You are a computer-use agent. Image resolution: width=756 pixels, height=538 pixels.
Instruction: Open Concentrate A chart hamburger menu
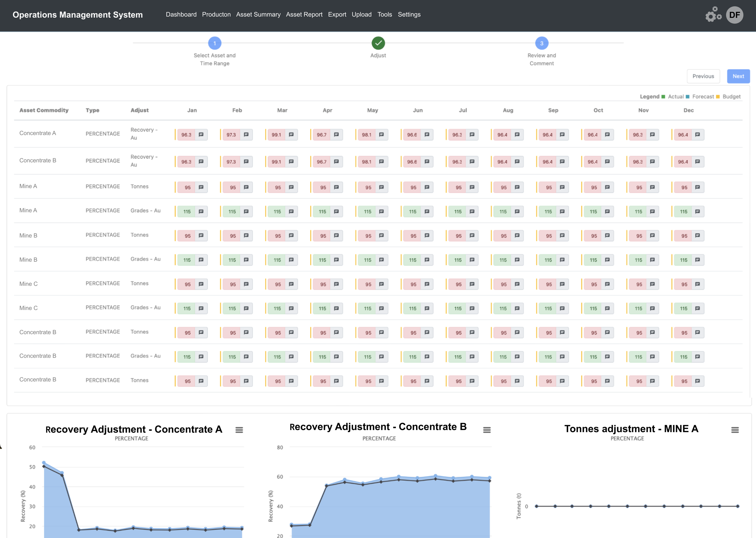pyautogui.click(x=239, y=430)
